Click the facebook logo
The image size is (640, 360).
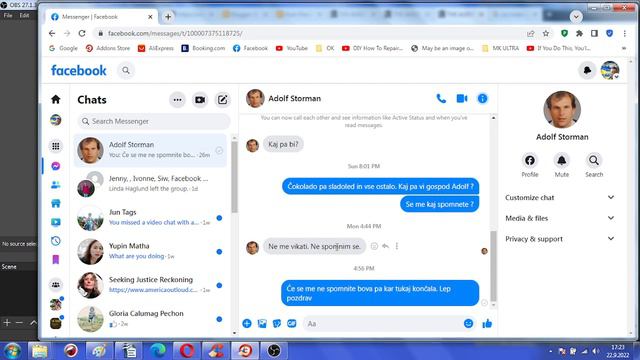click(x=79, y=71)
